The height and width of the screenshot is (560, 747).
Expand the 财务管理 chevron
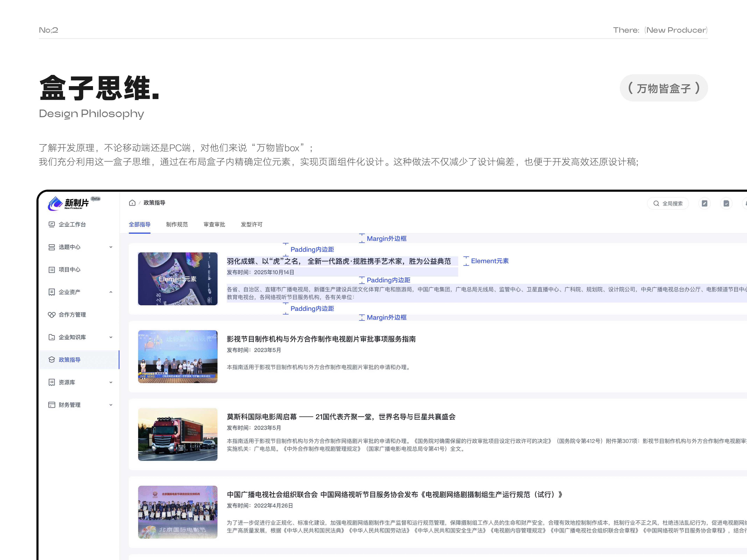point(111,405)
